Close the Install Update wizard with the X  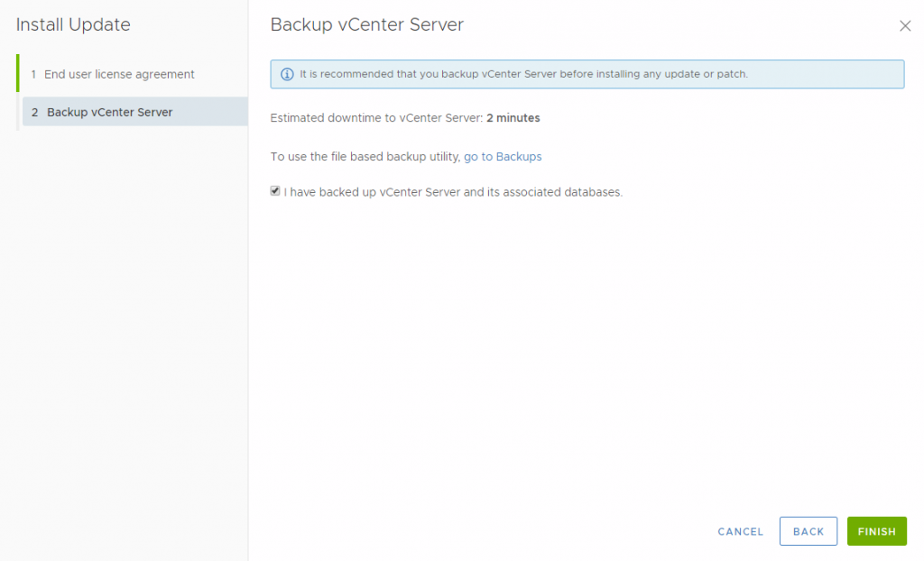tap(905, 25)
